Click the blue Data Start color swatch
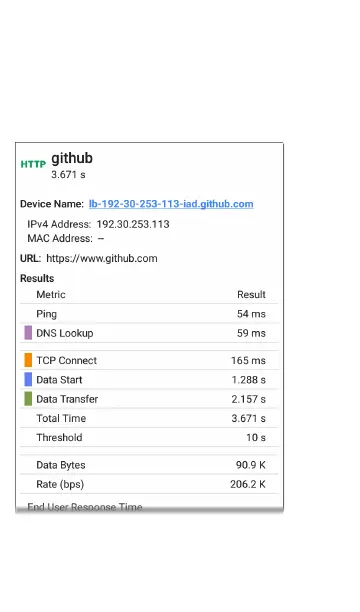This screenshot has height=612, width=360. point(28,379)
